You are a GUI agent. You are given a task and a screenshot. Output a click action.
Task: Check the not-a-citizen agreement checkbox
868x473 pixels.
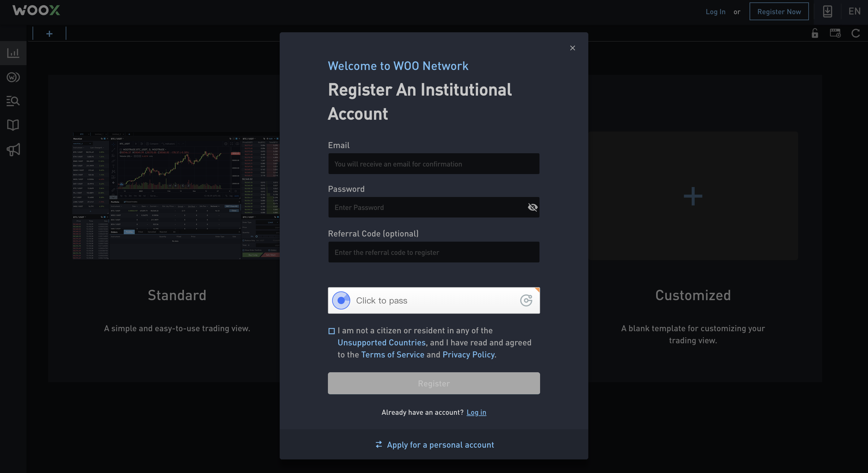(332, 331)
